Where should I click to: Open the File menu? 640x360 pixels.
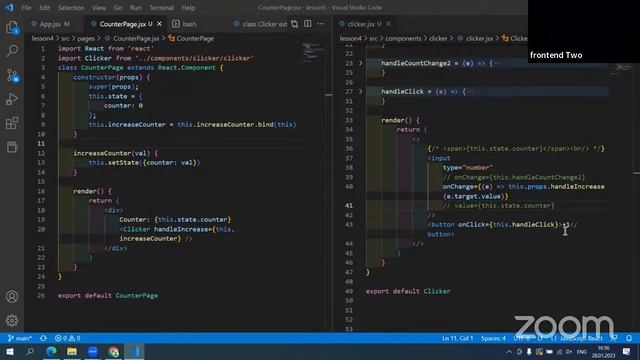(x=26, y=8)
